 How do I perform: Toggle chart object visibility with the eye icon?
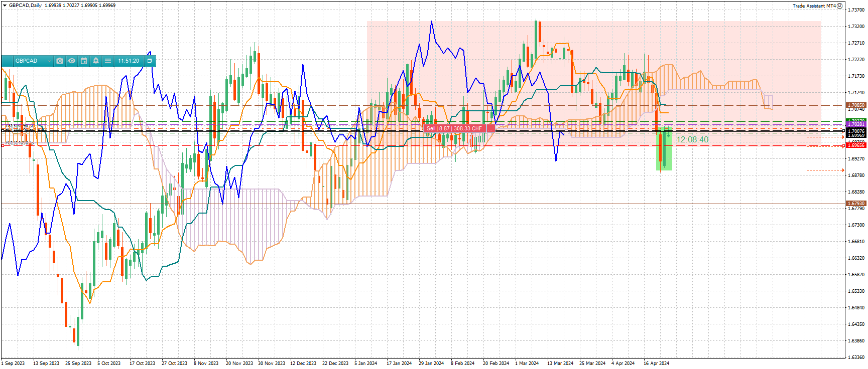coord(72,61)
